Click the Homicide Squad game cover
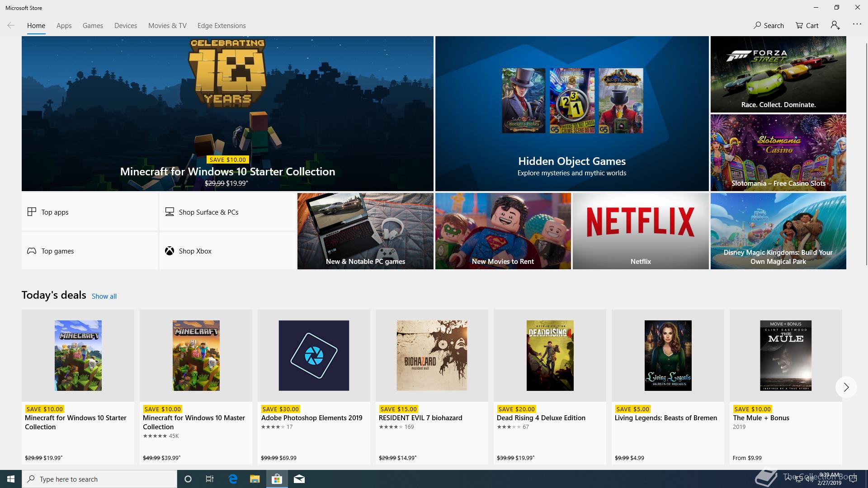Screen dimensions: 868x488 click(x=572, y=101)
